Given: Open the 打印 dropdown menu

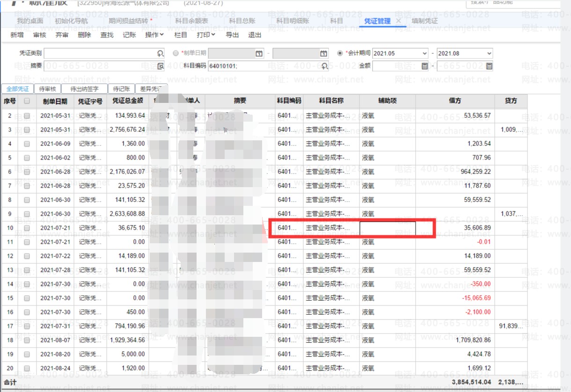Looking at the screenshot, I should point(205,35).
